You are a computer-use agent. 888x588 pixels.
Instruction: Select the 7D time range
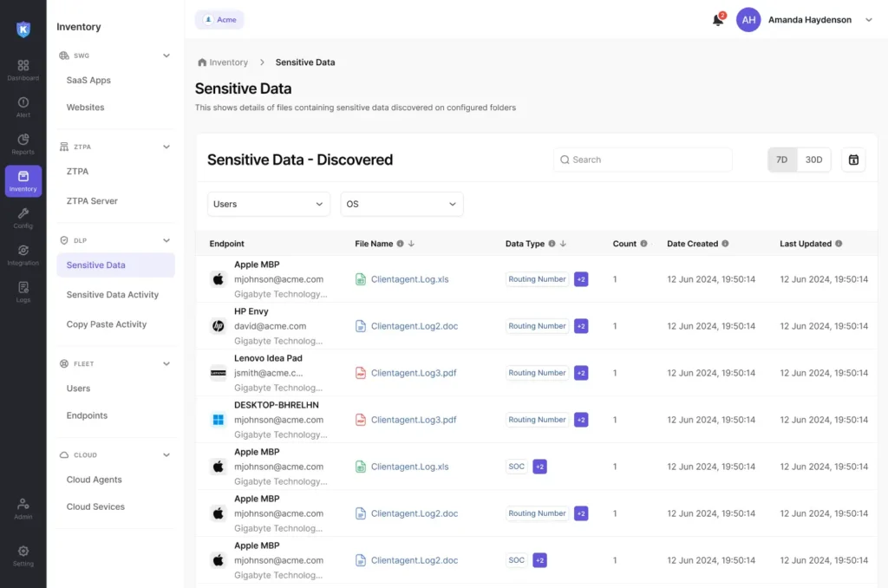[781, 160]
